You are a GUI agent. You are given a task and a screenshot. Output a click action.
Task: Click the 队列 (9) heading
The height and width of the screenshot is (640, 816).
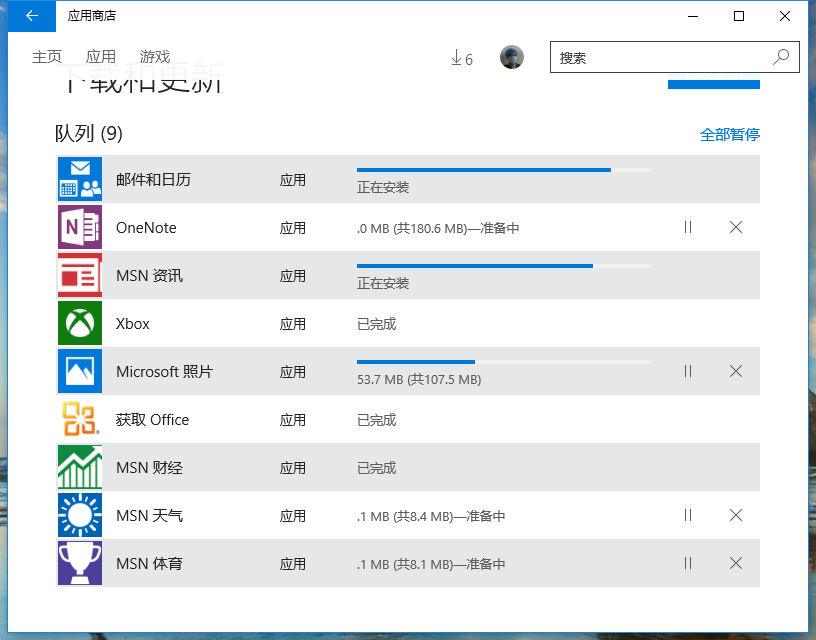88,134
